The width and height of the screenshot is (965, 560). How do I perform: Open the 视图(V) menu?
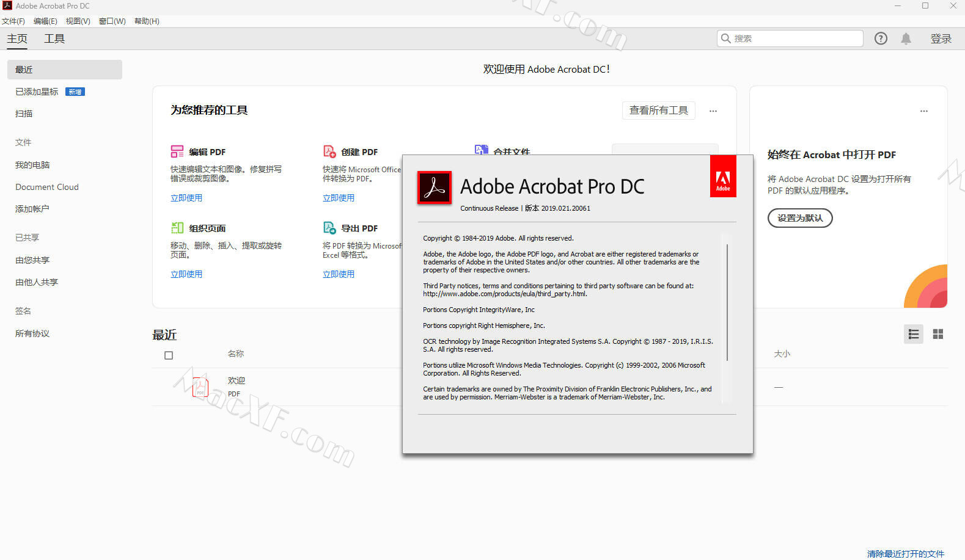pos(78,21)
